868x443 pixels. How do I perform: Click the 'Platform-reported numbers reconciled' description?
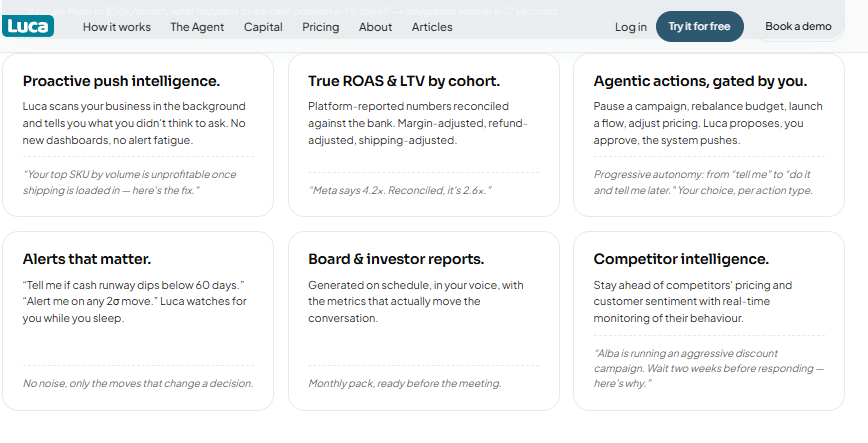coord(418,123)
